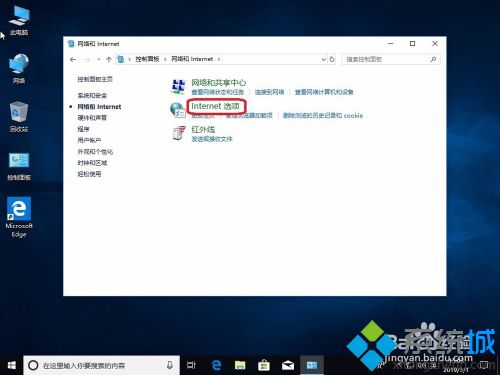Expand the chevron after 网络和 Internet breadcrumb

[x=219, y=59]
